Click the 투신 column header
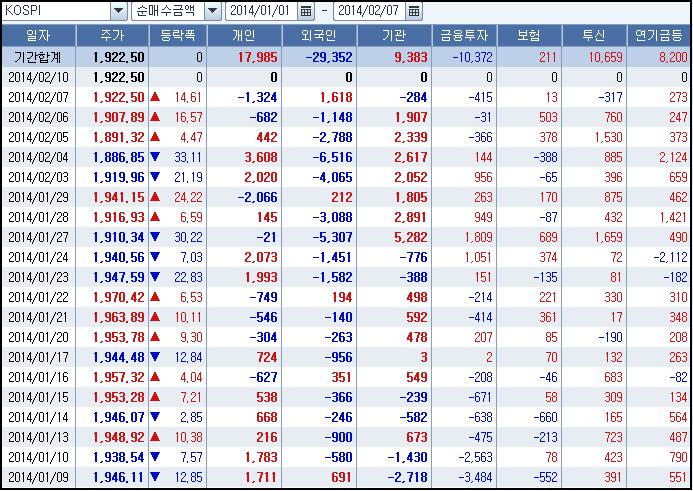Viewport: 693px width, 491px height. 594,36
